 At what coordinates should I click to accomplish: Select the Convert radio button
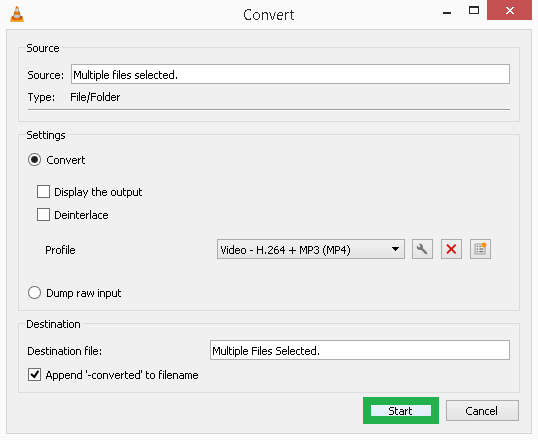pos(34,160)
